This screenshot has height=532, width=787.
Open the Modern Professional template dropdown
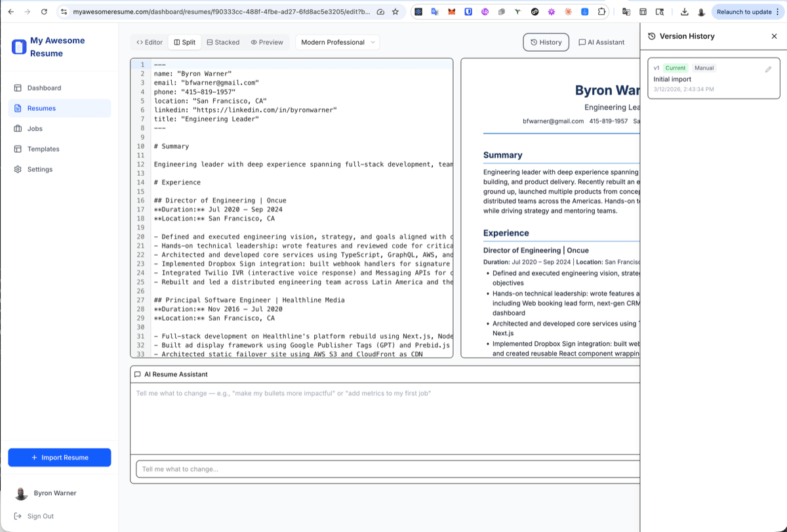coord(336,41)
